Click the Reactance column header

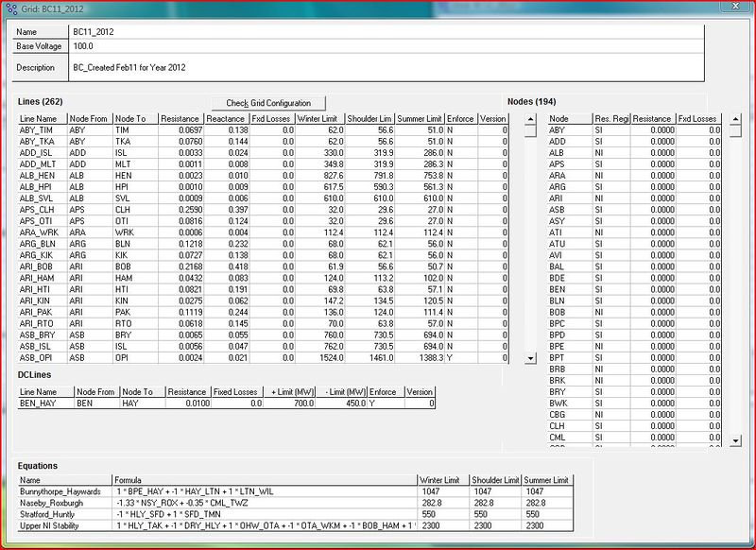tap(225, 118)
